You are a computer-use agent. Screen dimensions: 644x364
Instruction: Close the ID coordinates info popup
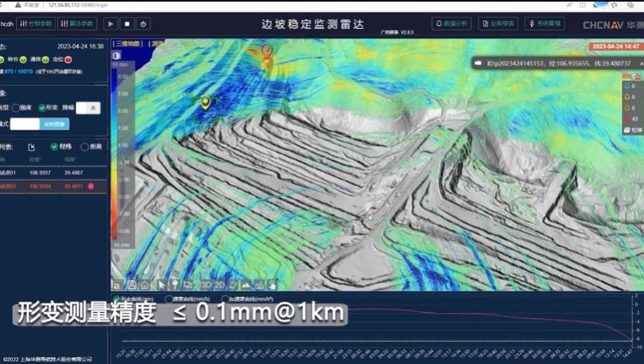[x=477, y=62]
